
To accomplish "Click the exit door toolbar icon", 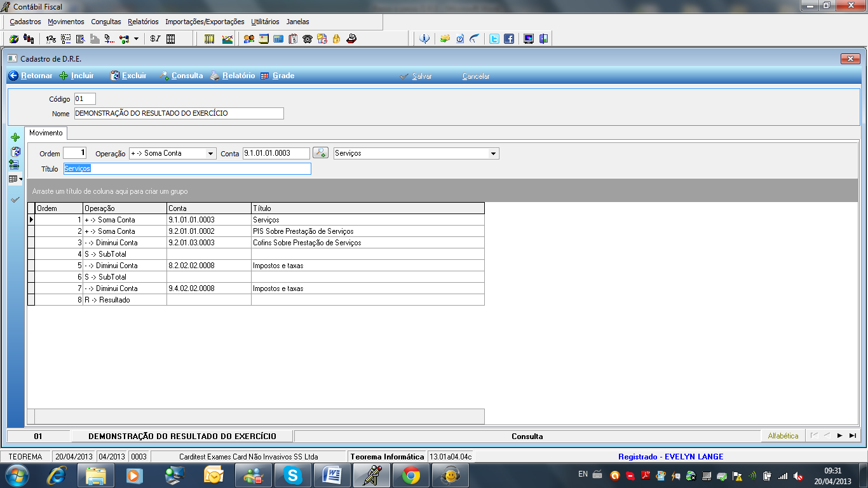I will coord(543,39).
